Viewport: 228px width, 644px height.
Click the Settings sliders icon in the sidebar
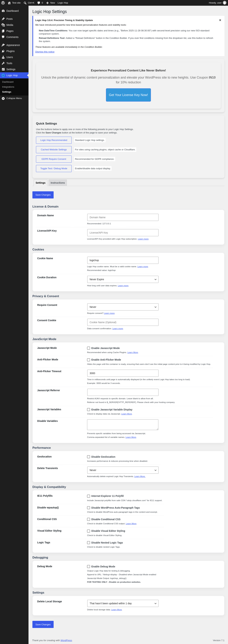[3, 69]
